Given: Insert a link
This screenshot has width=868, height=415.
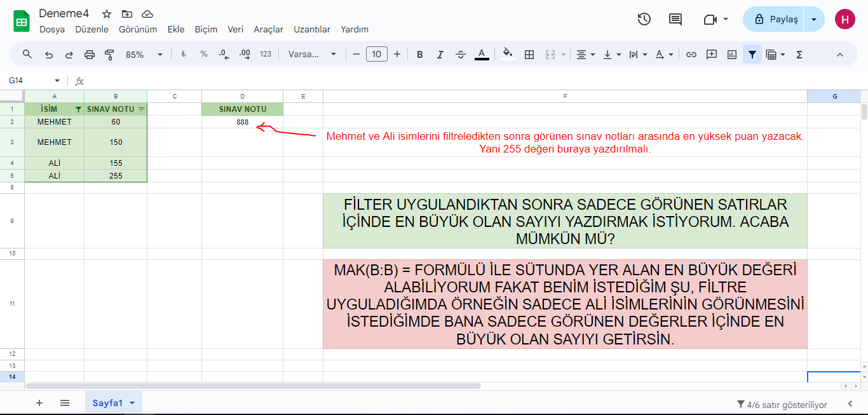Looking at the screenshot, I should pyautogui.click(x=691, y=55).
